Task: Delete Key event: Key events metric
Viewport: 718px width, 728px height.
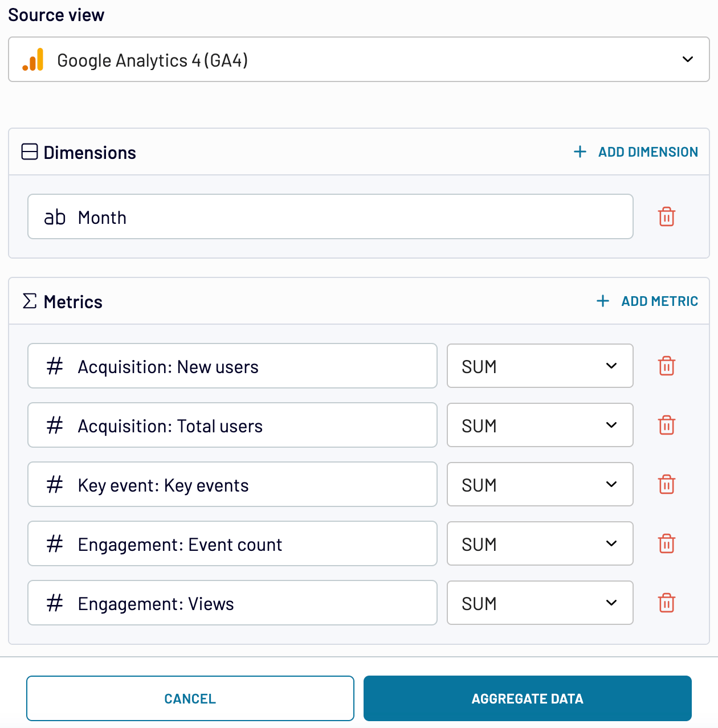Action: pyautogui.click(x=666, y=484)
